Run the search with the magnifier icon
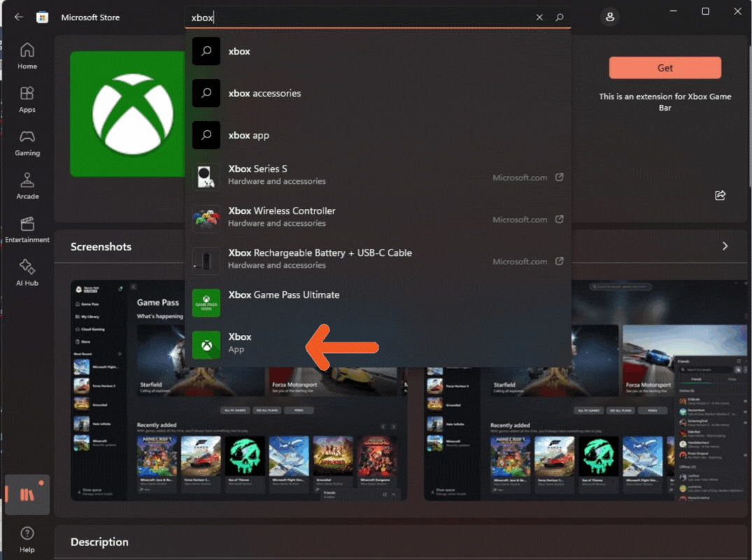 pos(560,17)
